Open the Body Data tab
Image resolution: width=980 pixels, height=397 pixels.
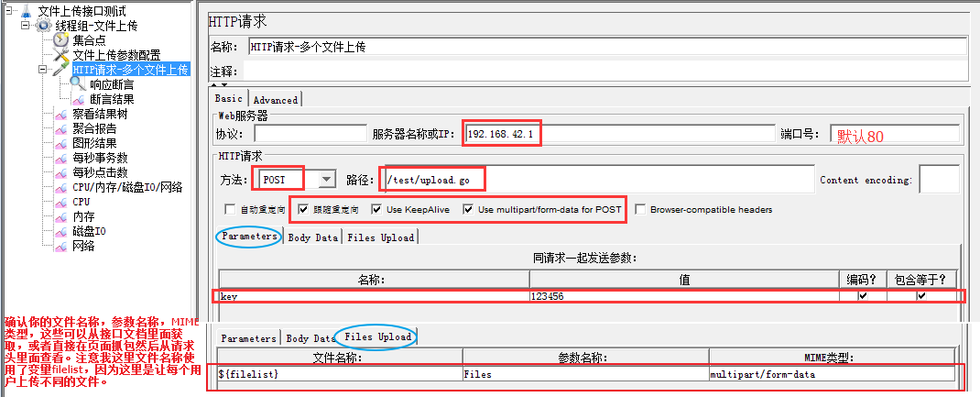(312, 237)
